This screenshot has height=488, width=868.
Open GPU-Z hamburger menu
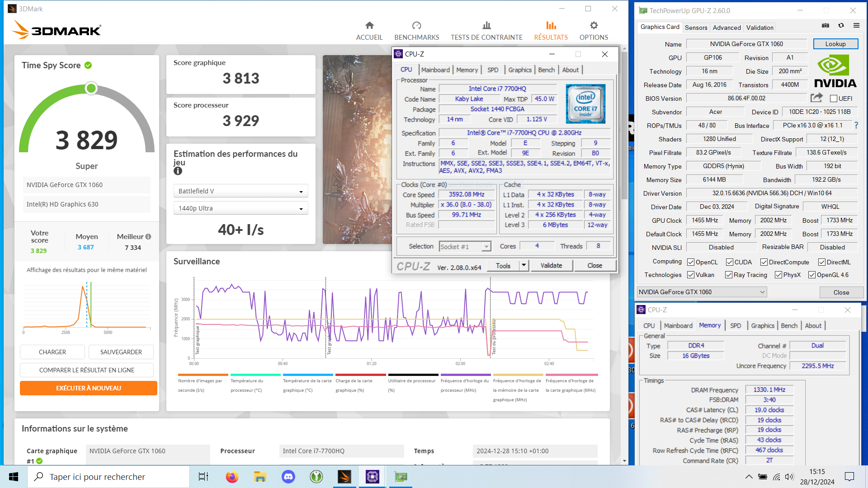(856, 26)
